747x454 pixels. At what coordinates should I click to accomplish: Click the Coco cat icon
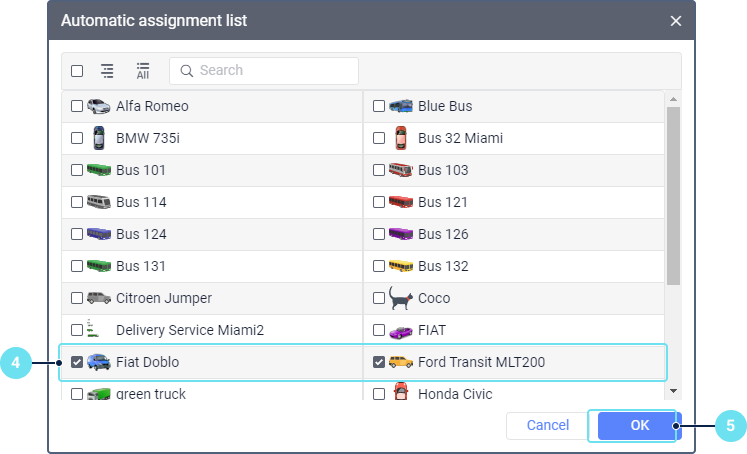401,297
